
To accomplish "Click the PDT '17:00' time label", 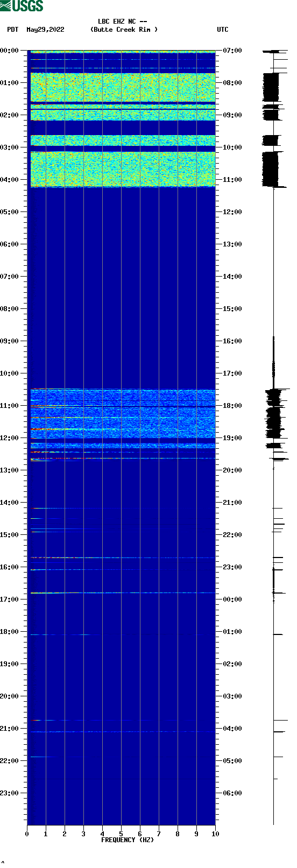I will pyautogui.click(x=10, y=599).
